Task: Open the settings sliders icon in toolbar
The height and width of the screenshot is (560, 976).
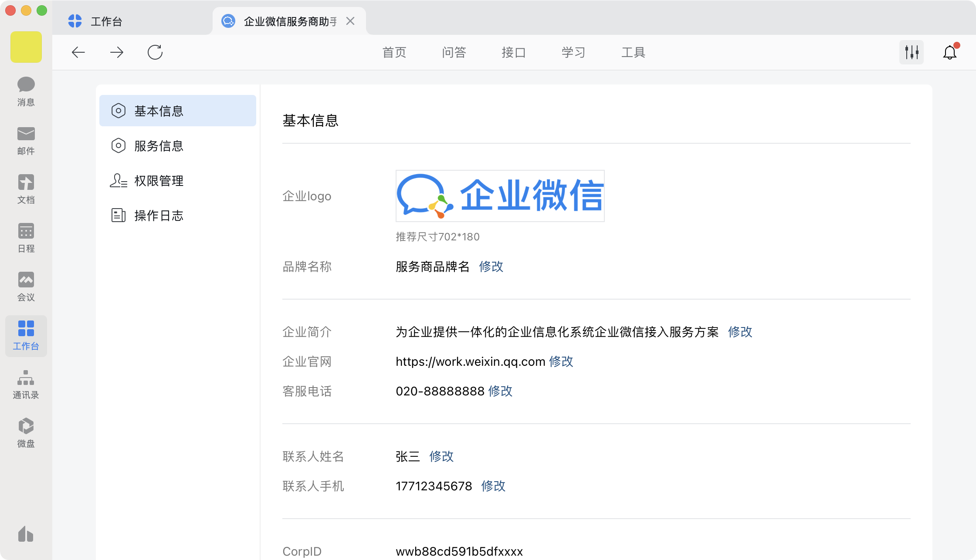Action: pyautogui.click(x=912, y=52)
